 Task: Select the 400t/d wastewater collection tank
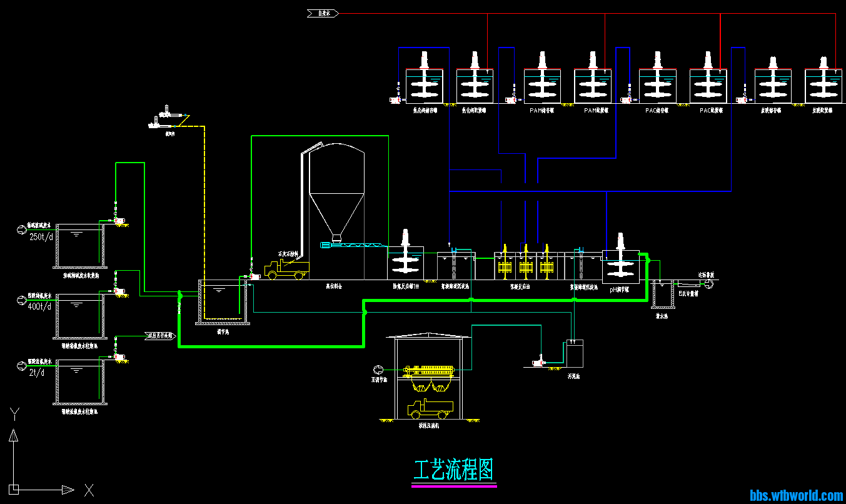[x=80, y=316]
